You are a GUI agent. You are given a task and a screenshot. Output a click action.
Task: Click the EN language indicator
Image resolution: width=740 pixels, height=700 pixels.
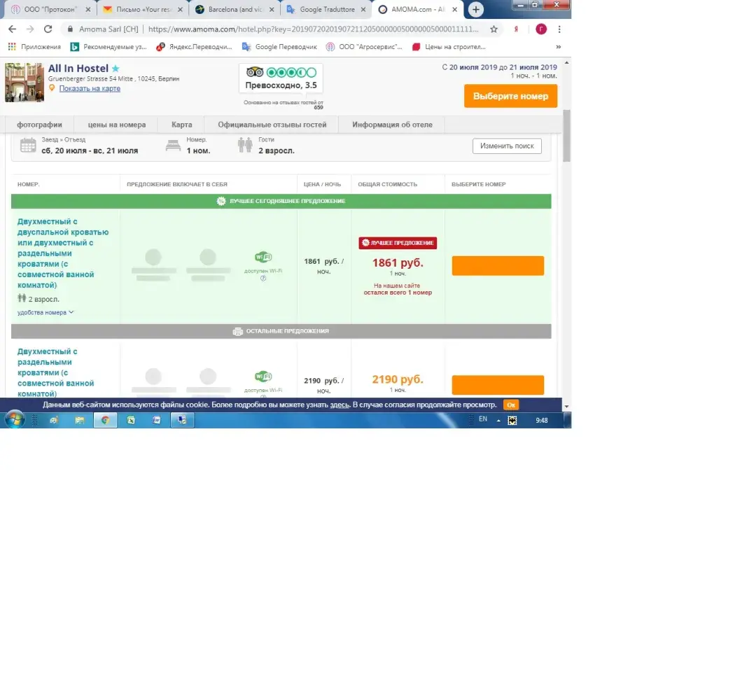coord(483,419)
